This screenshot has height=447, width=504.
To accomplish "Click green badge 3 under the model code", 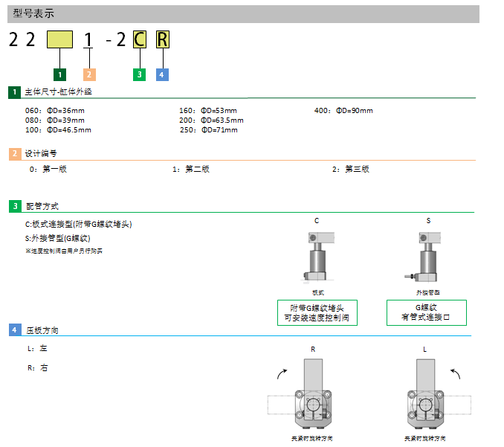I will pyautogui.click(x=139, y=74).
